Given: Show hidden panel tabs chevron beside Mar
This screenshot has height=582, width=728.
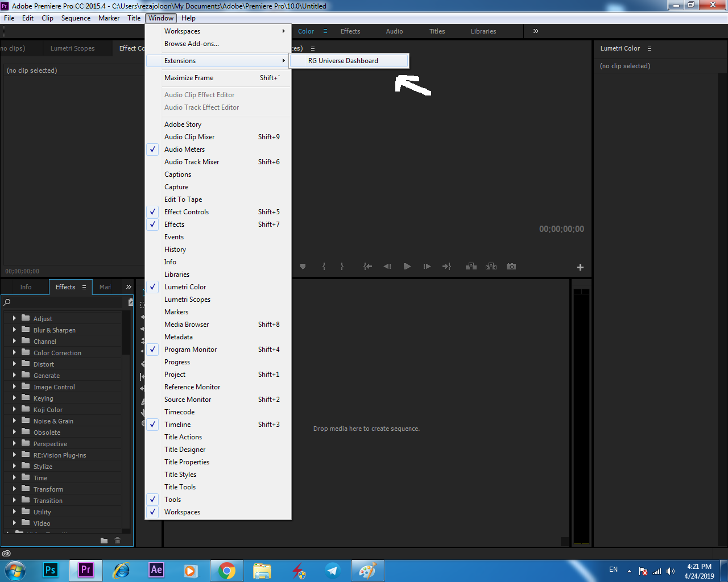Looking at the screenshot, I should tap(129, 287).
